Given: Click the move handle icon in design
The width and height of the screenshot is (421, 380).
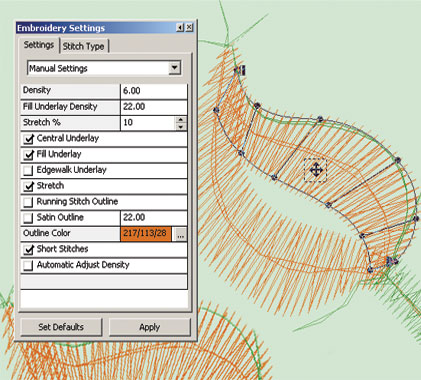Looking at the screenshot, I should click(315, 170).
